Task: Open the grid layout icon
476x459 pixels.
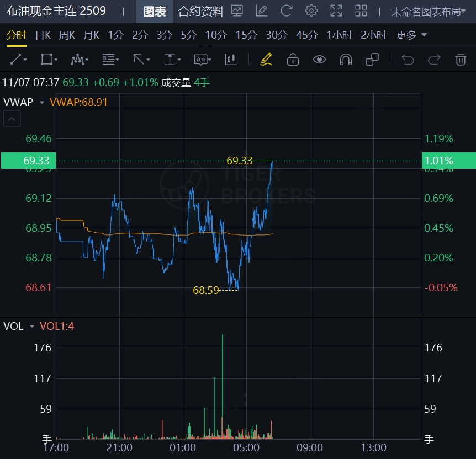Action: click(x=361, y=10)
